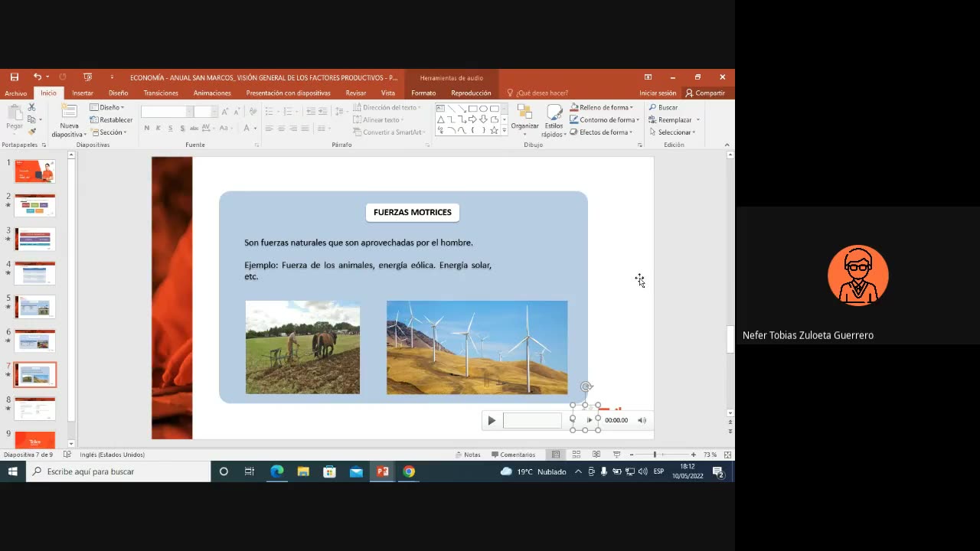Switch to the Animaciones tab
This screenshot has height=551, width=980.
point(212,93)
